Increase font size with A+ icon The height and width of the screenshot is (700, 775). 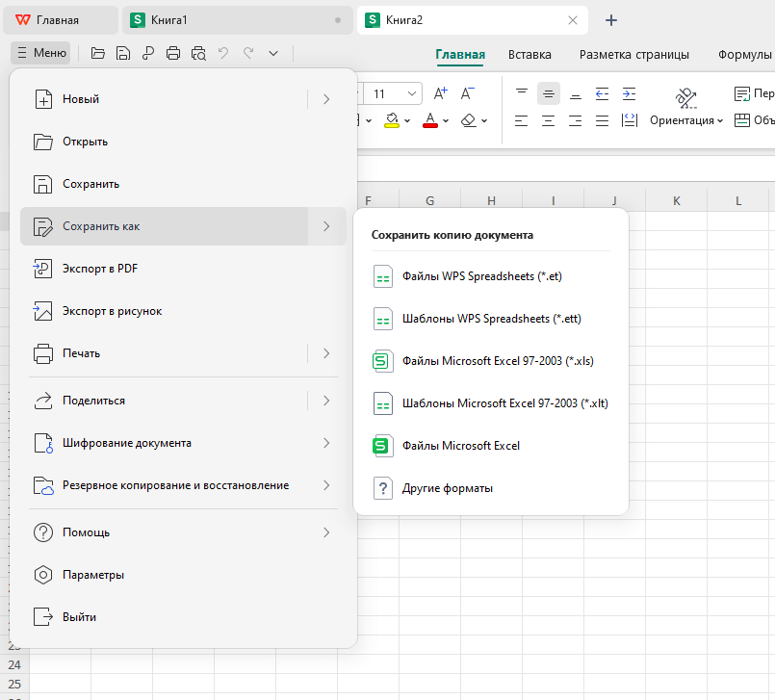tap(440, 93)
